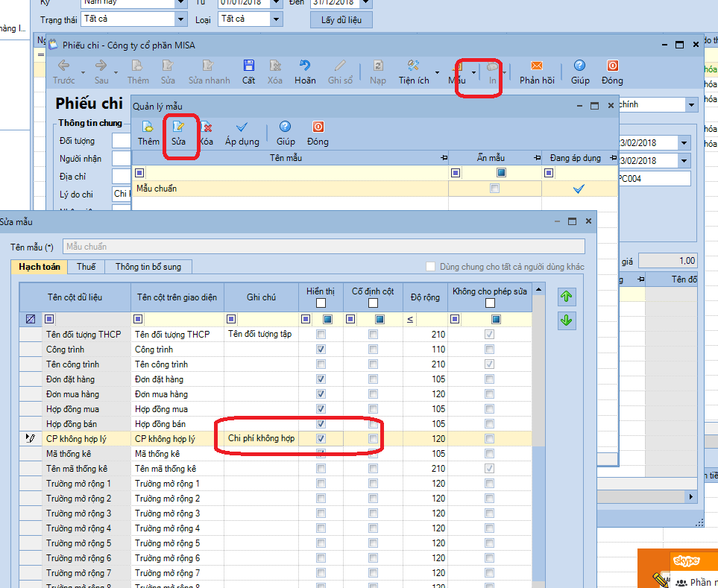Screen dimensions: 718x588
Task: Click the Sửa icon in Phiếu chi toolbar
Action: 168,66
